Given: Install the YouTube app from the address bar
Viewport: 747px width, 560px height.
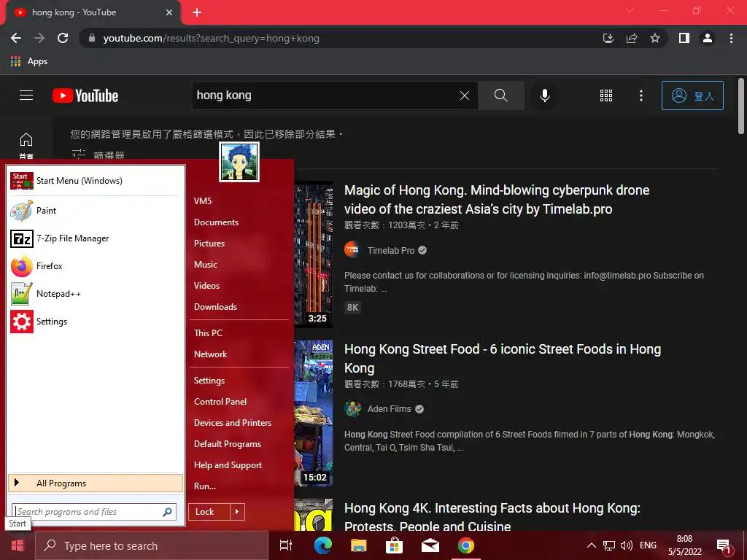Looking at the screenshot, I should click(x=608, y=38).
